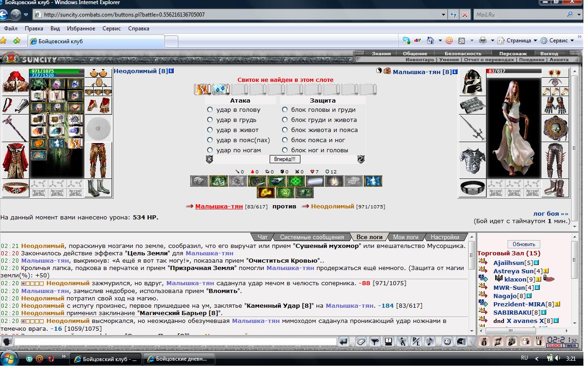This screenshot has width=588, height=368.
Task: Use the silver bar ability icon
Action: pyautogui.click(x=315, y=181)
